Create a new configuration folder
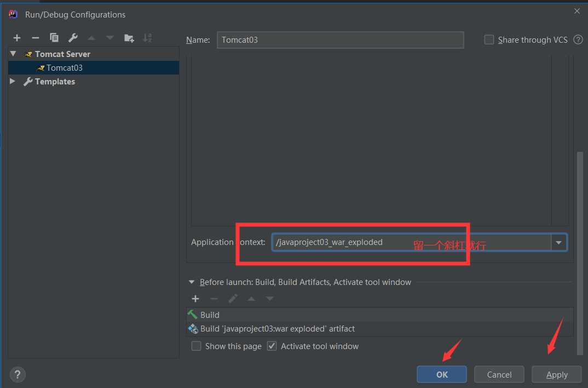 pyautogui.click(x=129, y=38)
